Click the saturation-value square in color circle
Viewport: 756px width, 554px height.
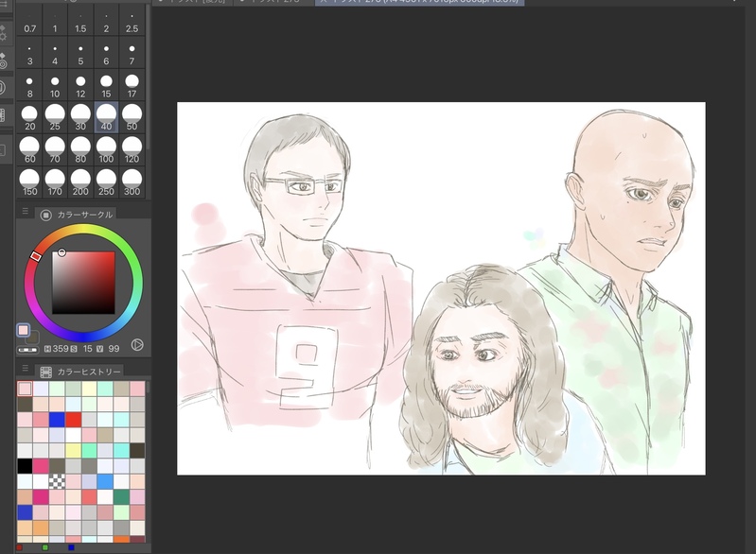tap(83, 283)
